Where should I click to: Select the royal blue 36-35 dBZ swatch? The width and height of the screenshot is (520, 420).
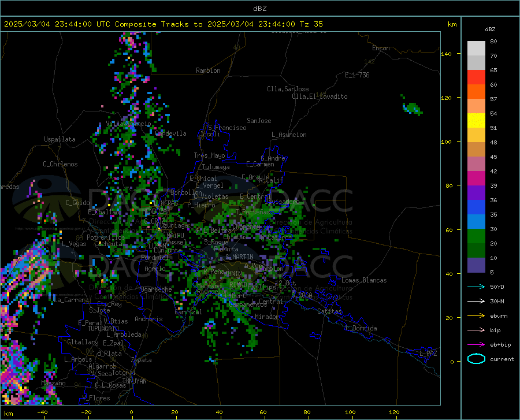tap(476, 207)
